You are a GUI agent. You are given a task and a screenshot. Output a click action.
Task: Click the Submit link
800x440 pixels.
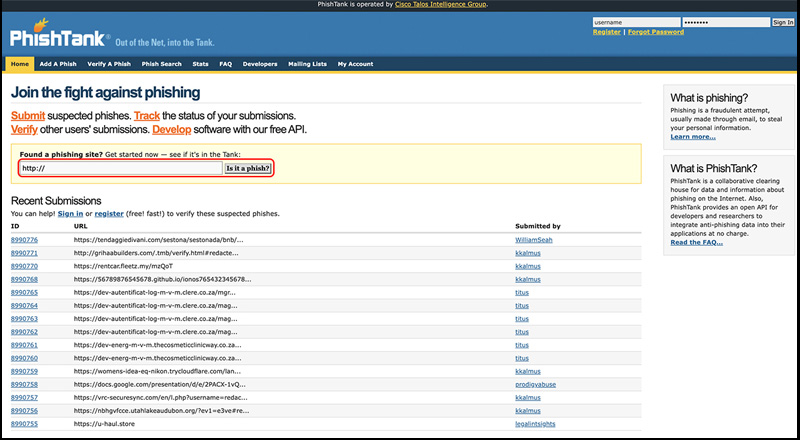click(x=28, y=116)
